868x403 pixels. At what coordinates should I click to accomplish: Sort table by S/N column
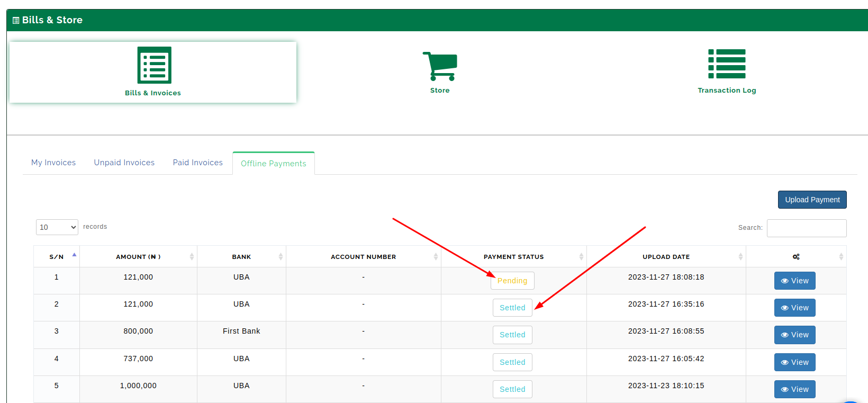57,257
